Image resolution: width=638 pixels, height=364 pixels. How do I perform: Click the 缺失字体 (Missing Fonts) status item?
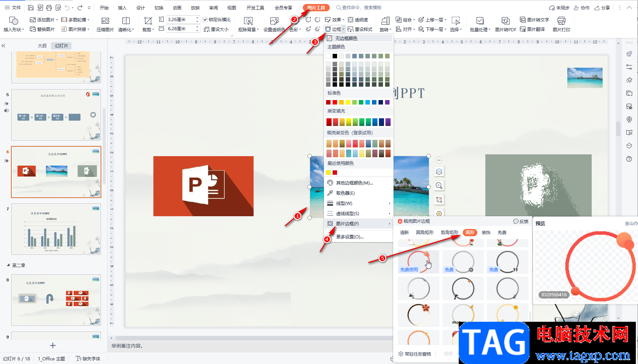tap(88, 359)
